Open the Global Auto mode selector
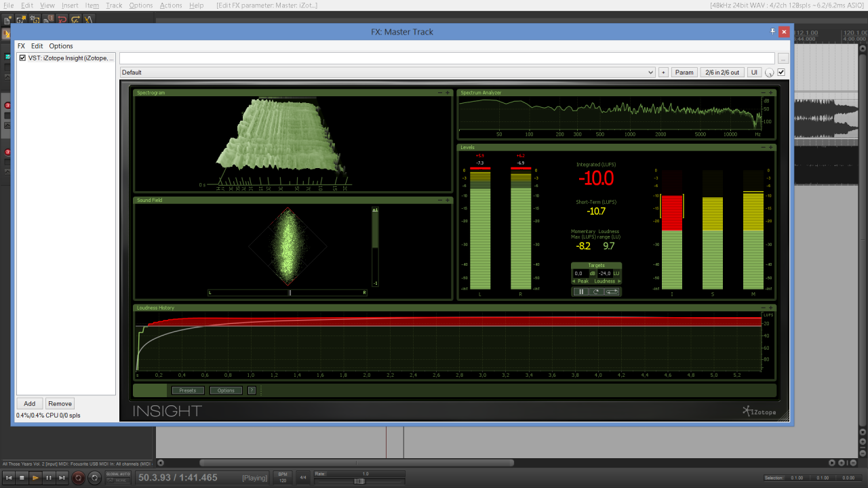This screenshot has height=488, width=868. pyautogui.click(x=118, y=478)
